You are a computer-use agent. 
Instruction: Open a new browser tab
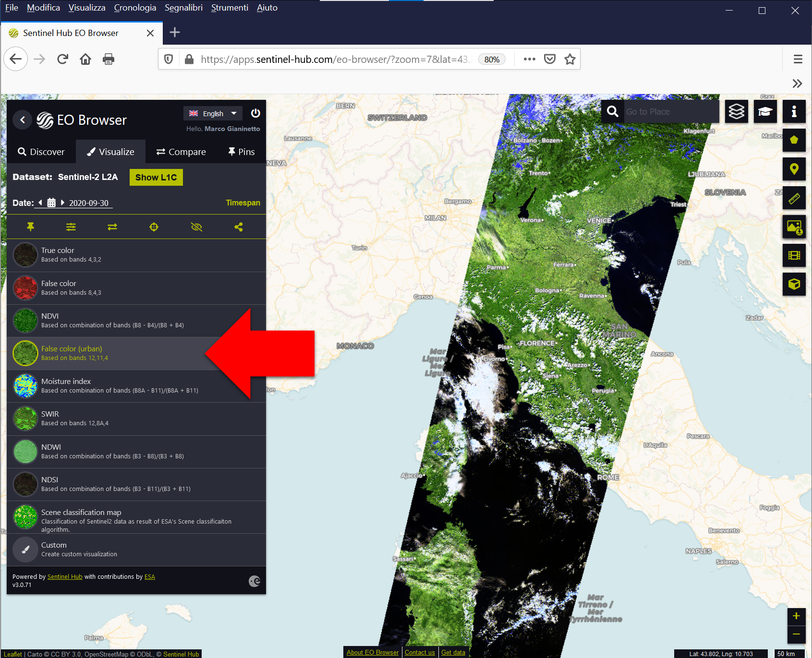pyautogui.click(x=175, y=32)
